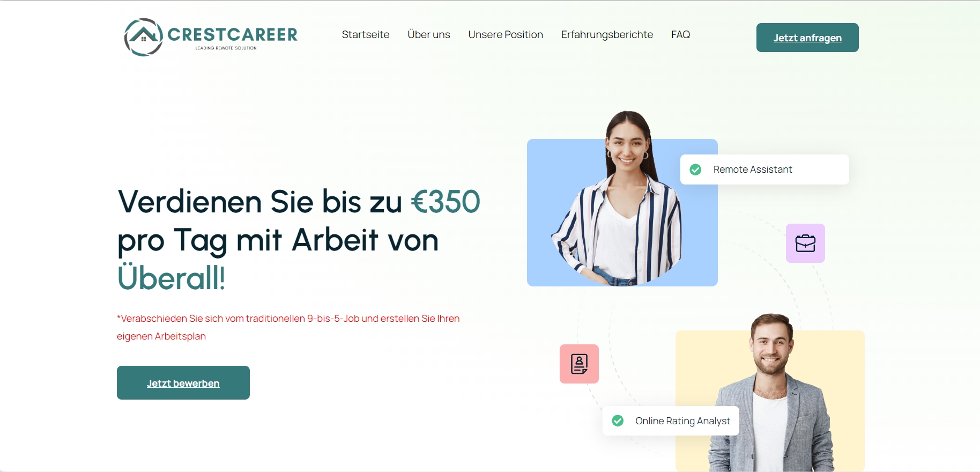
Task: Open the Startseite menu item
Action: [x=366, y=34]
